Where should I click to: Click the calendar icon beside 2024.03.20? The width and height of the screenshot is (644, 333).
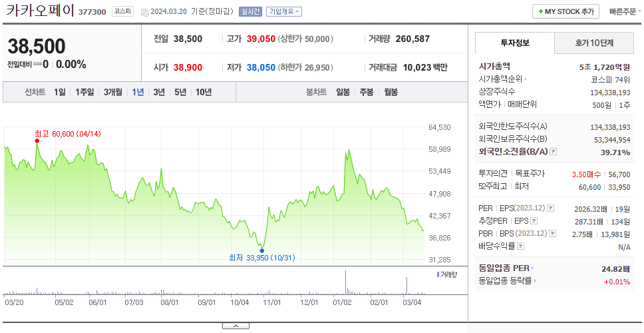[x=144, y=12]
